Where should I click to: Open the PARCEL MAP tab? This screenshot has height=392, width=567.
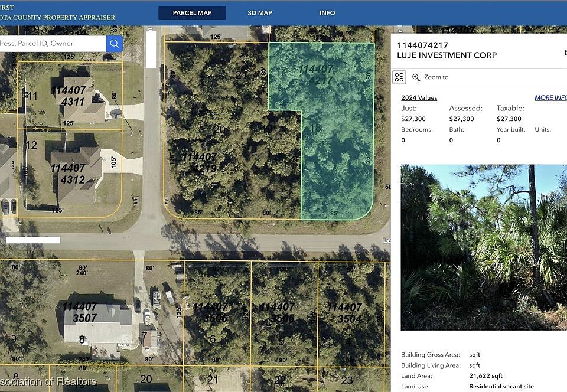[192, 13]
